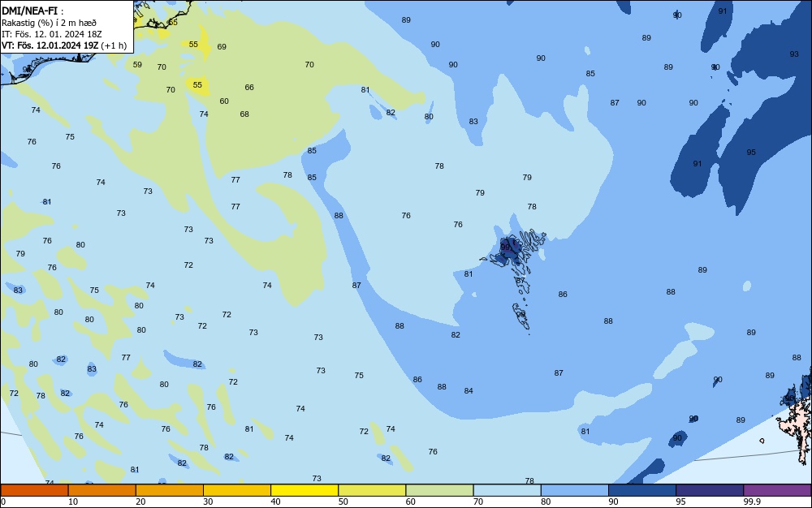Viewport: 812px width, 508px height.
Task: Click the "99" value over the Faroe Islands
Action: pyautogui.click(x=505, y=248)
